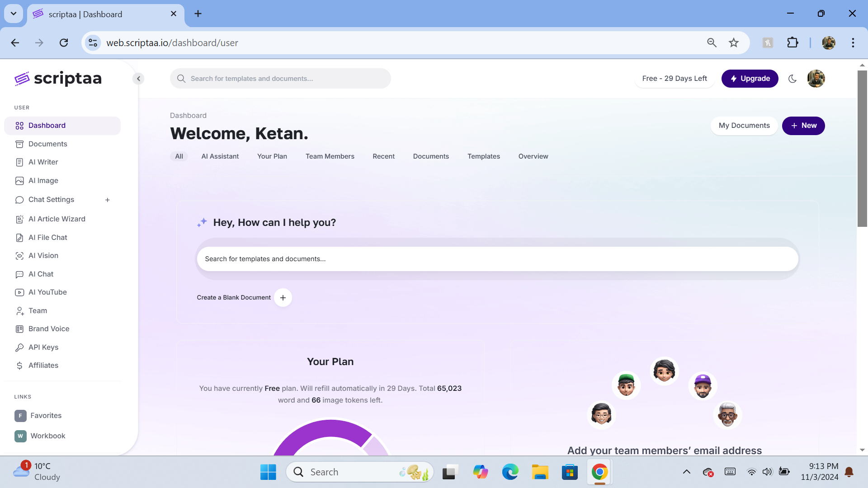Open Microsoft Edge from the taskbar
Screen dimensions: 868x488
[x=510, y=472]
